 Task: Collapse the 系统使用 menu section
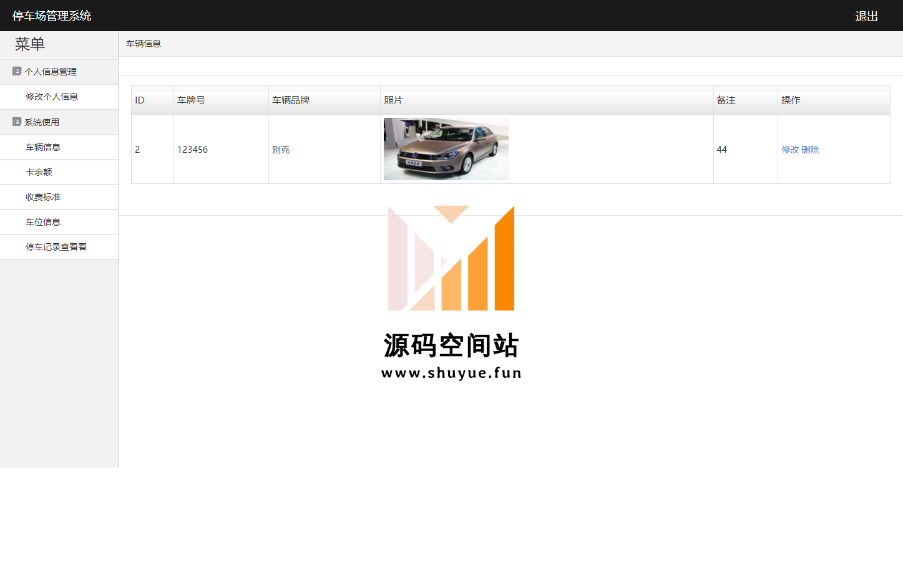pyautogui.click(x=59, y=122)
